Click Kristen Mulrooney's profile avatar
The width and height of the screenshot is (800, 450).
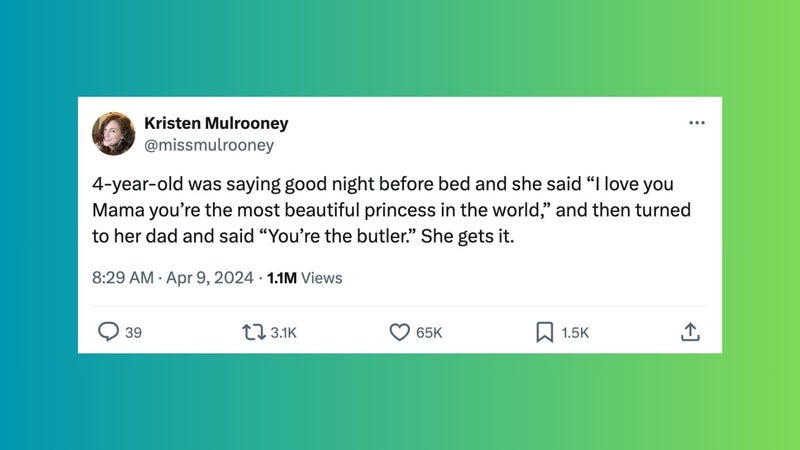pos(114,133)
